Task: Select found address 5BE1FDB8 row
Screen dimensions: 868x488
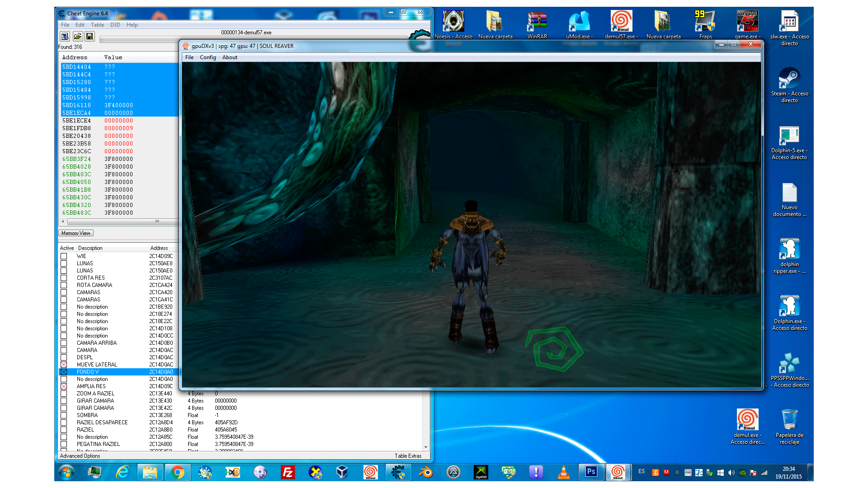Action: pyautogui.click(x=120, y=128)
